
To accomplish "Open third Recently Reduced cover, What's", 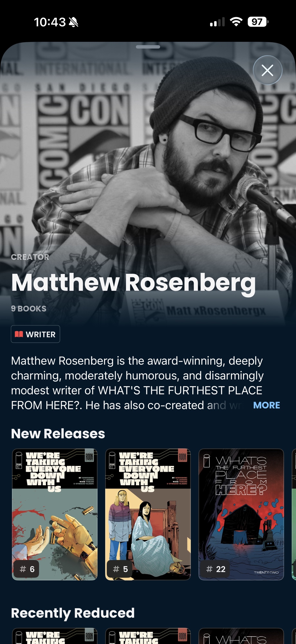I will 241,636.
